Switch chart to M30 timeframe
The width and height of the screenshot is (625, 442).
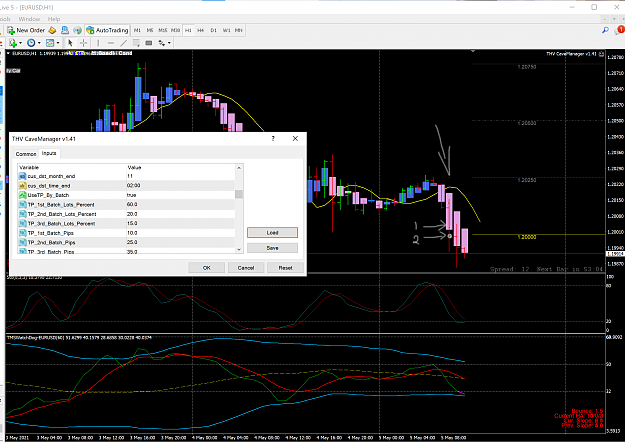point(175,30)
